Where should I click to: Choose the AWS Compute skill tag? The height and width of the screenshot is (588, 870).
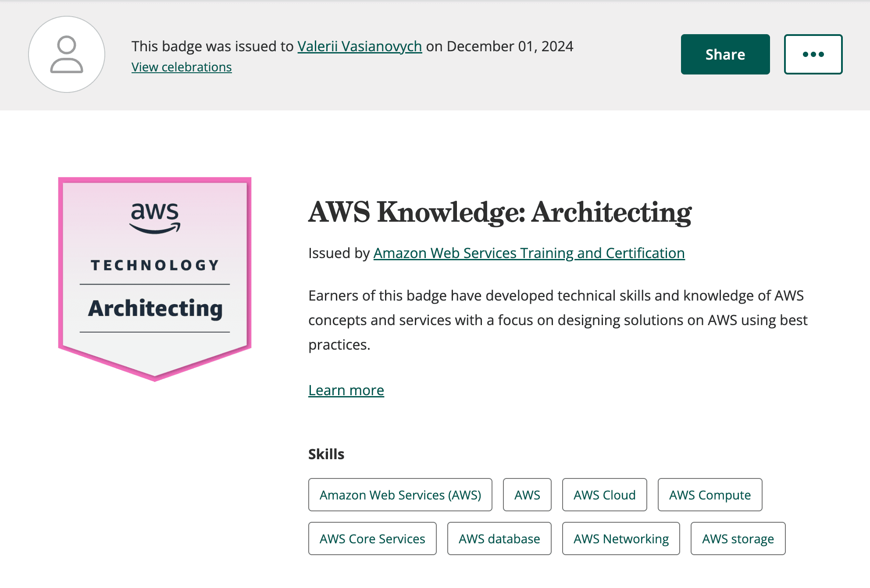pos(710,495)
